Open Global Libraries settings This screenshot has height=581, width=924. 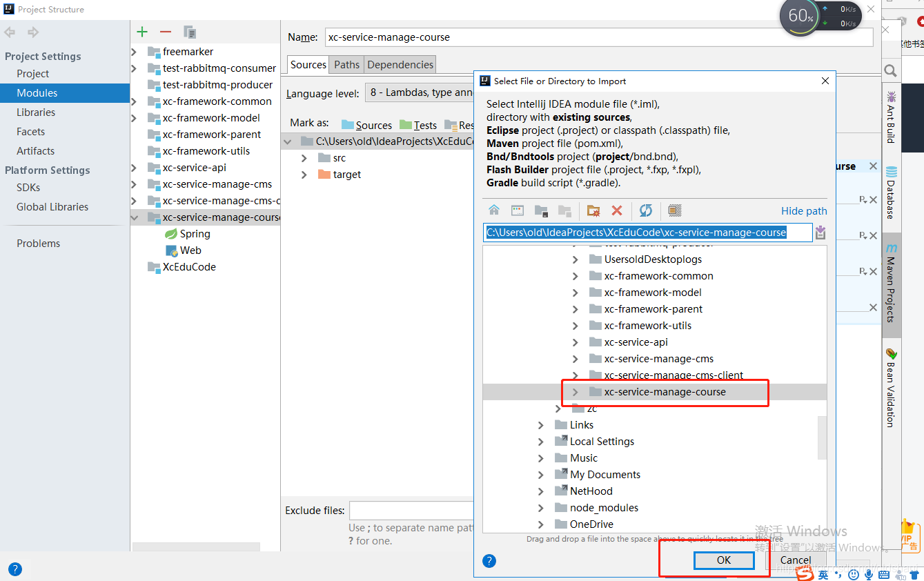pyautogui.click(x=52, y=207)
